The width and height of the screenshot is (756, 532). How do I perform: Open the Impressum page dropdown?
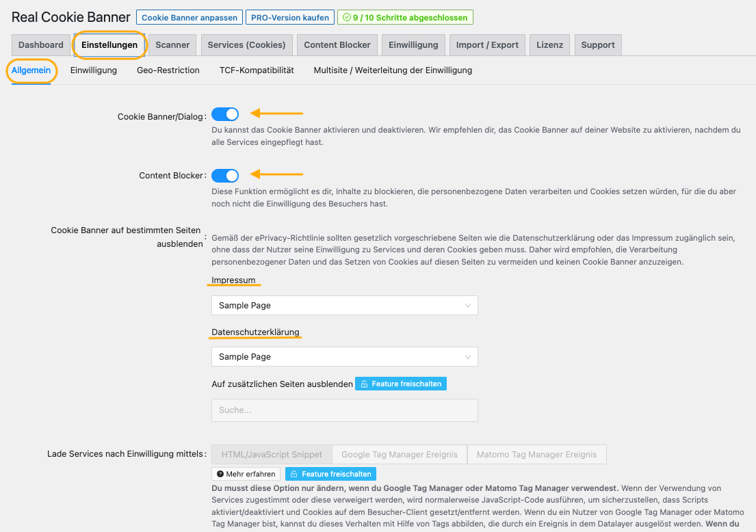[x=345, y=306]
